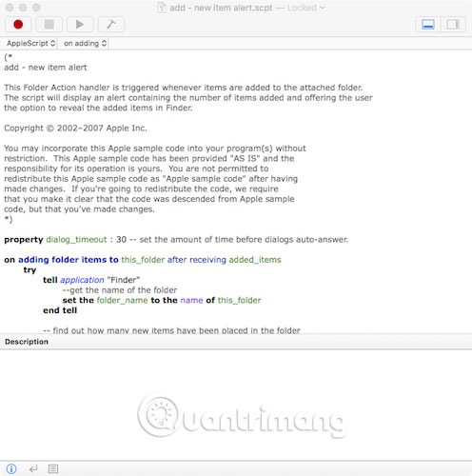
Task: Click the 'try' keyword line
Action: point(29,270)
